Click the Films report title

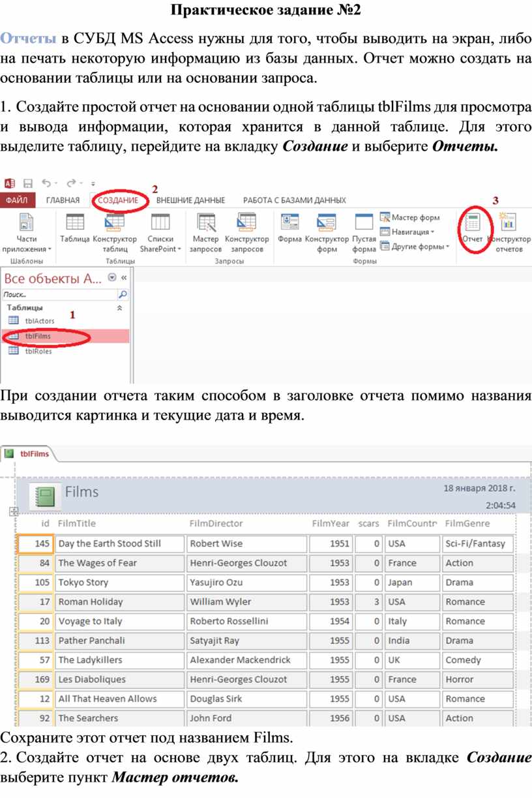point(82,491)
